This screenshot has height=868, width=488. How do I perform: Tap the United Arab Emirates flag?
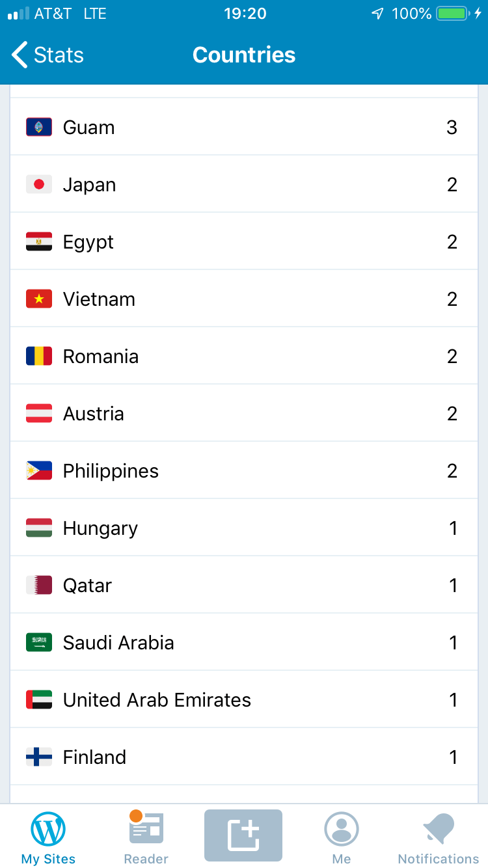click(39, 700)
